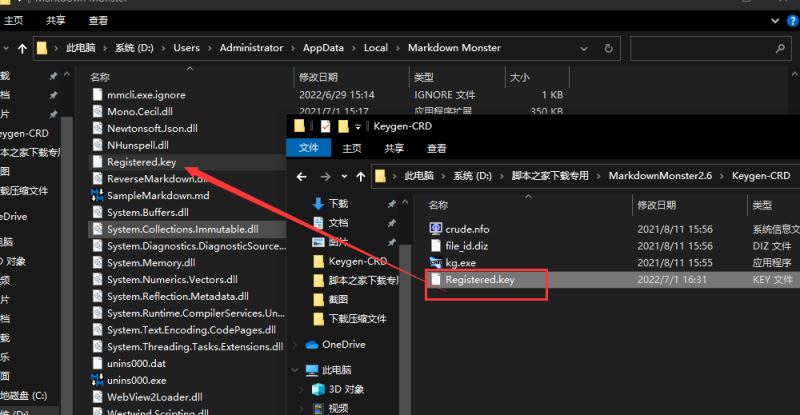Open 3D 对象 in sidebar

[346, 389]
